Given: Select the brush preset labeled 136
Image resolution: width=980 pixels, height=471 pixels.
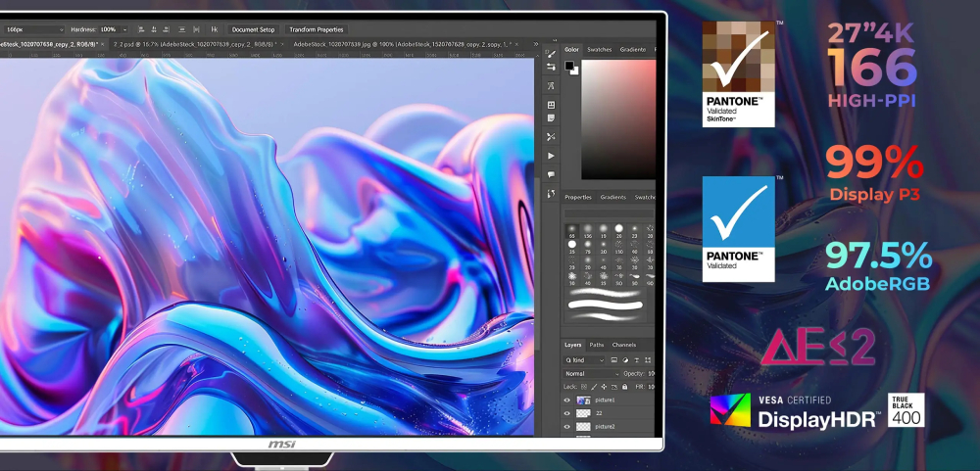Looking at the screenshot, I should tap(587, 231).
